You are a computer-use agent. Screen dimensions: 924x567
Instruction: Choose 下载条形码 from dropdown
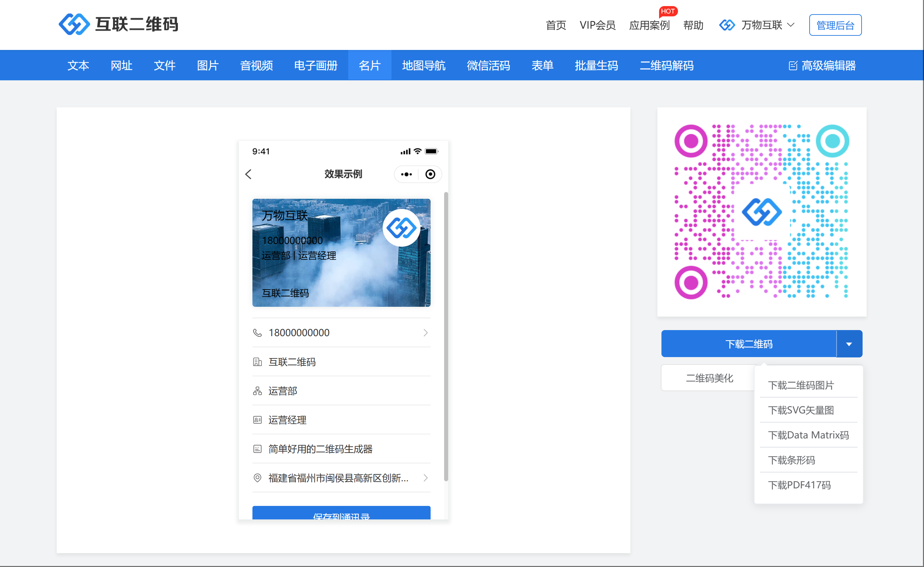(x=809, y=460)
